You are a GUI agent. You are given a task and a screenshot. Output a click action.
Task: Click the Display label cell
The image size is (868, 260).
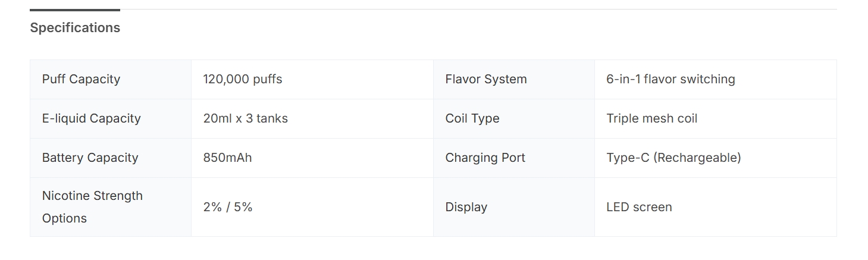click(x=466, y=207)
